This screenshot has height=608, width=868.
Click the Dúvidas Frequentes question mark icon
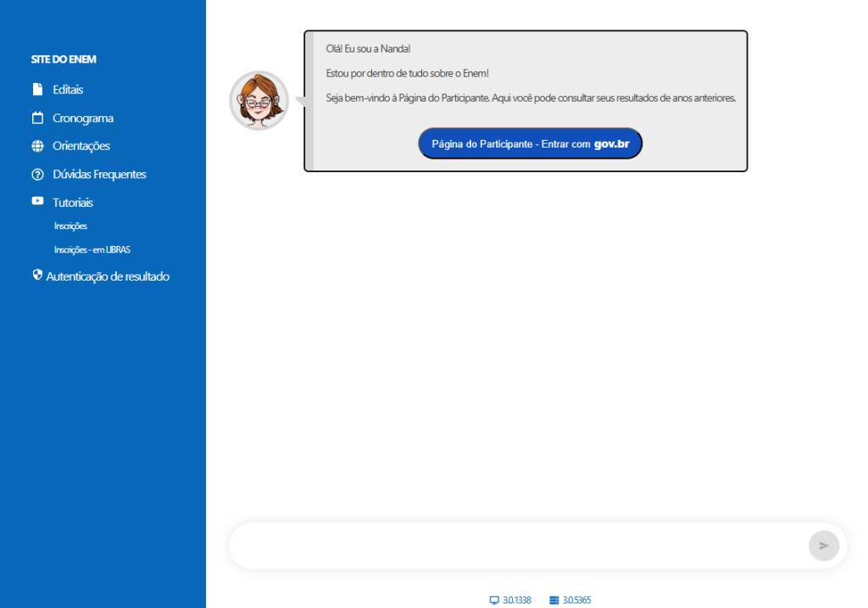(x=37, y=175)
